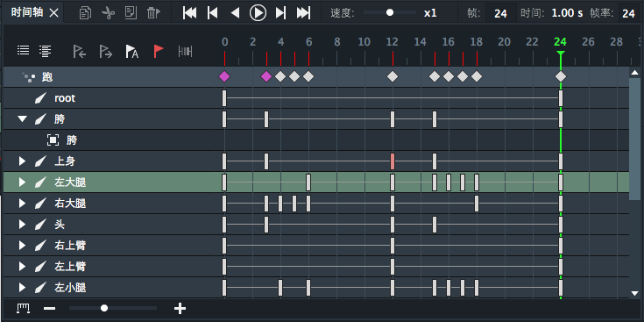Toggle auto keyframe flag A icon
Viewport: 644px width, 322px height.
(131, 52)
